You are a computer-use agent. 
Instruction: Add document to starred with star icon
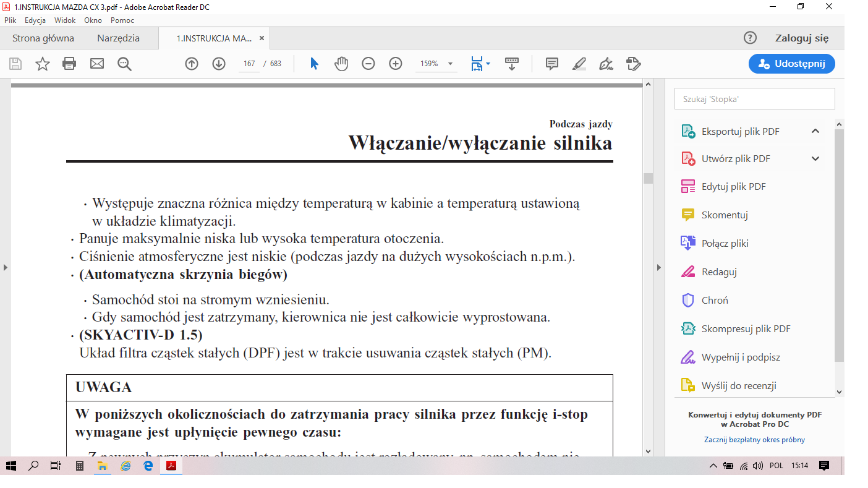42,64
